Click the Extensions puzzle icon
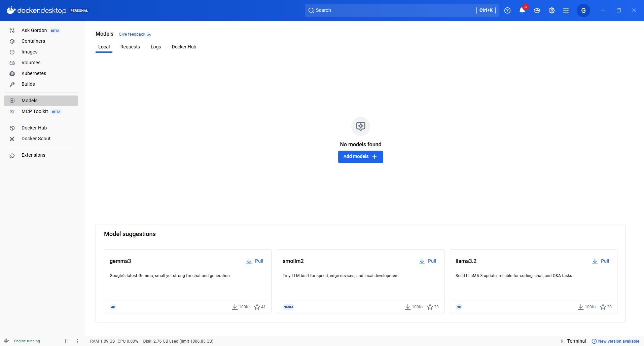 pyautogui.click(x=12, y=155)
